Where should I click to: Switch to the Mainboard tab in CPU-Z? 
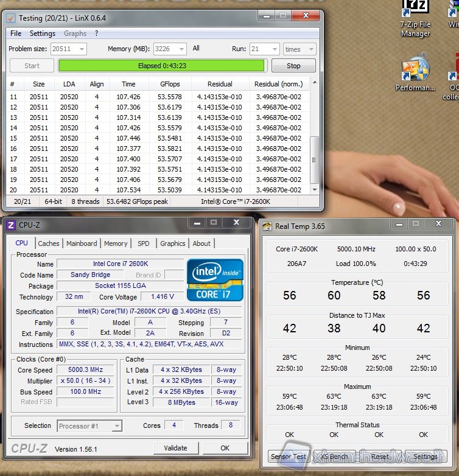click(x=82, y=243)
